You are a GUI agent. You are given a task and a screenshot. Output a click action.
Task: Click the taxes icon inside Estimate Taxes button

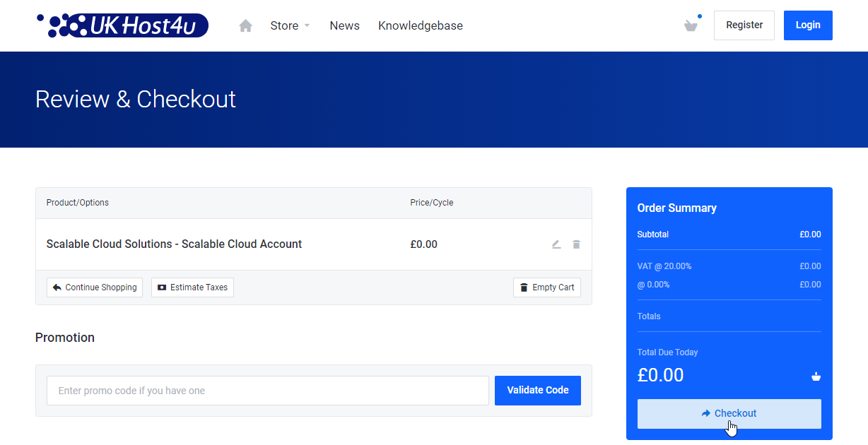163,287
